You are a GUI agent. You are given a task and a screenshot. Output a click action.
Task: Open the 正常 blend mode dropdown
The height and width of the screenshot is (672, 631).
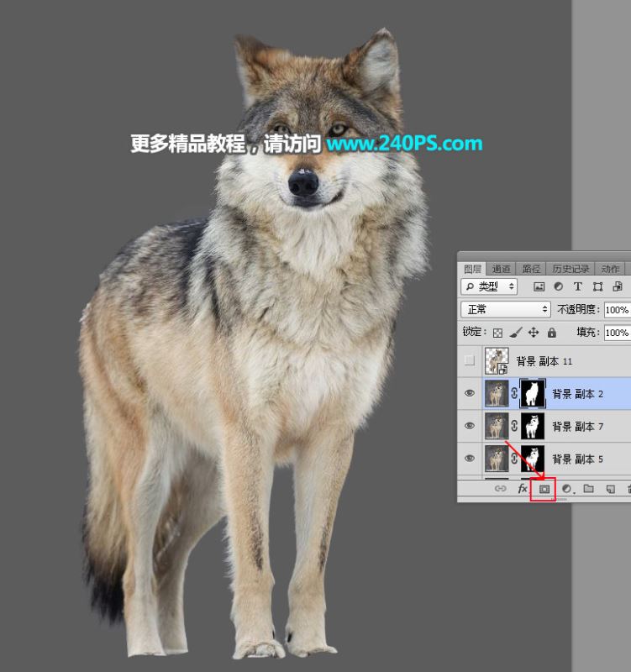506,309
